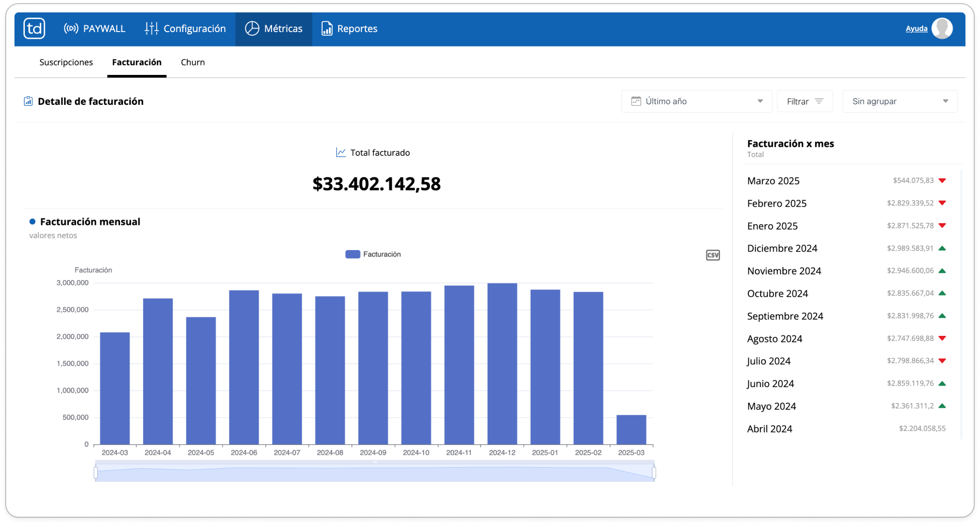This screenshot has height=525, width=980.
Task: Click the Septiembre 2024 green up arrow
Action: click(942, 316)
